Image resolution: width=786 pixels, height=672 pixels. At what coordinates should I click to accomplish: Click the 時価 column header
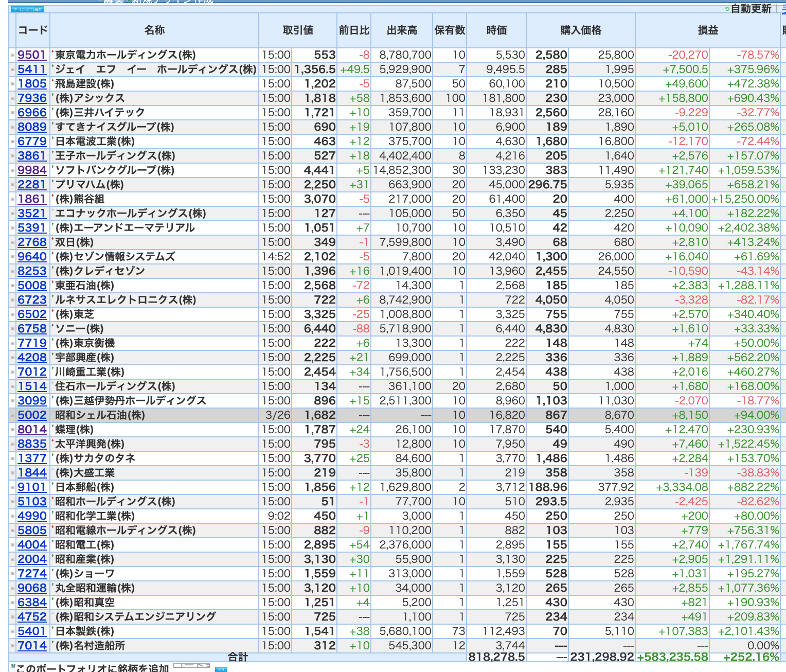pos(496,30)
